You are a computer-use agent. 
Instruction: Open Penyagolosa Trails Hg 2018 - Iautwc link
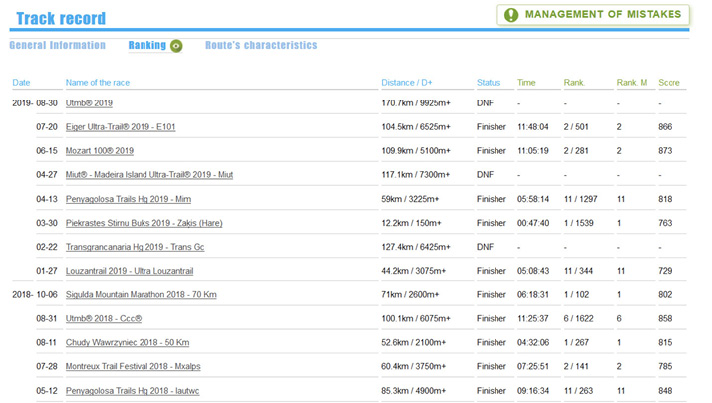133,391
